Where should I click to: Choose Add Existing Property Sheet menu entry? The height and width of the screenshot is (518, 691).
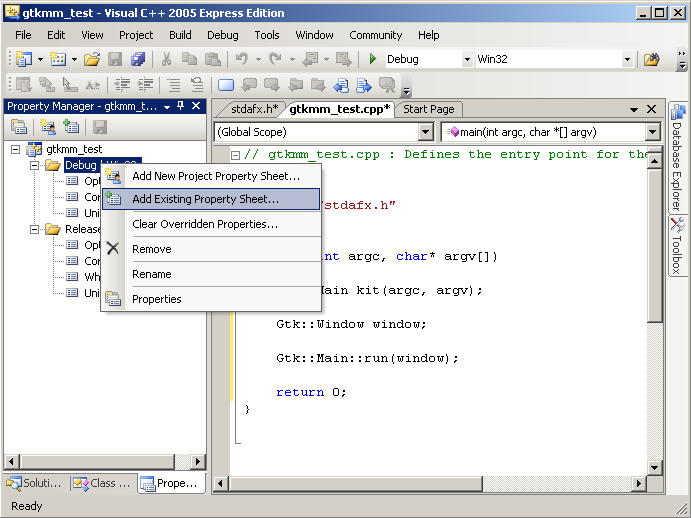(205, 199)
